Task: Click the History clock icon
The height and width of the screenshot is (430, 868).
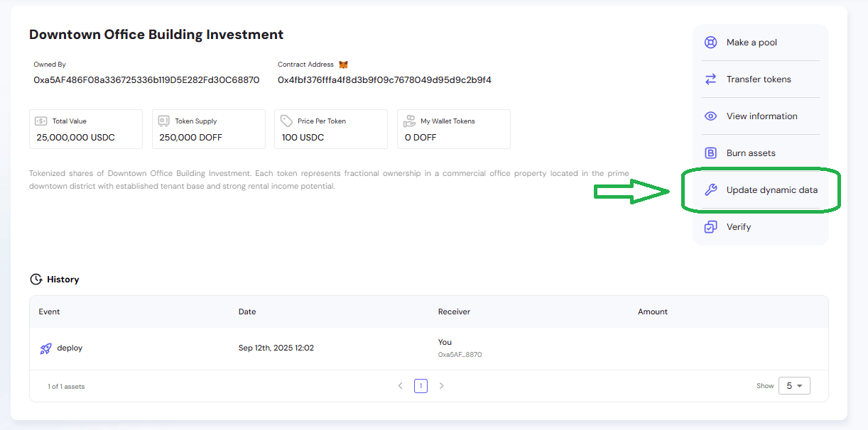Action: click(36, 280)
